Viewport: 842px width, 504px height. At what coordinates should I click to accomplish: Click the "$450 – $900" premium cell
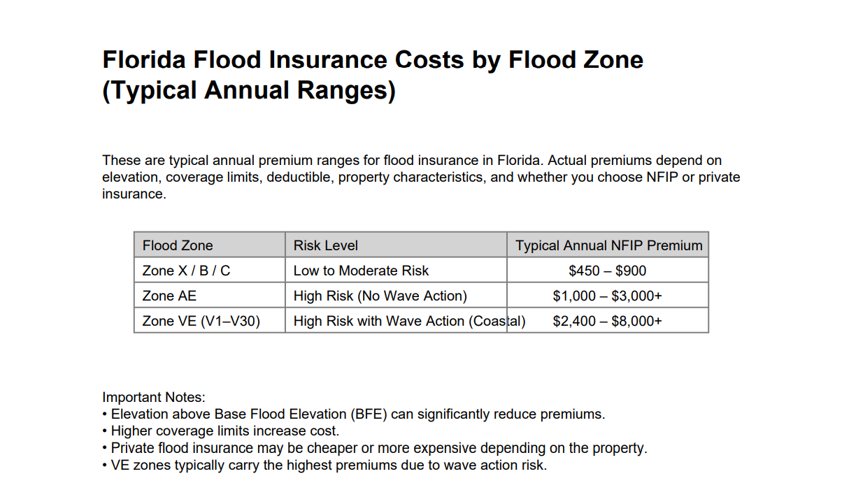tap(607, 271)
